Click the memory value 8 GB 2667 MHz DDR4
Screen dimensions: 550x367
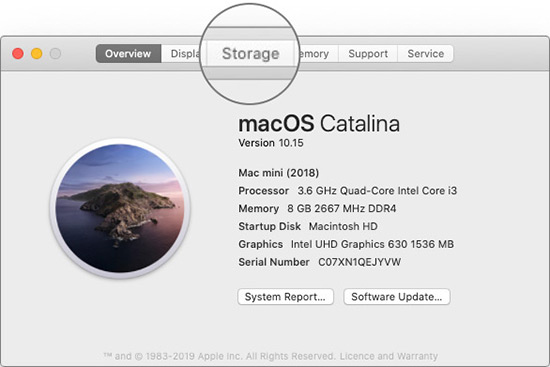(342, 209)
